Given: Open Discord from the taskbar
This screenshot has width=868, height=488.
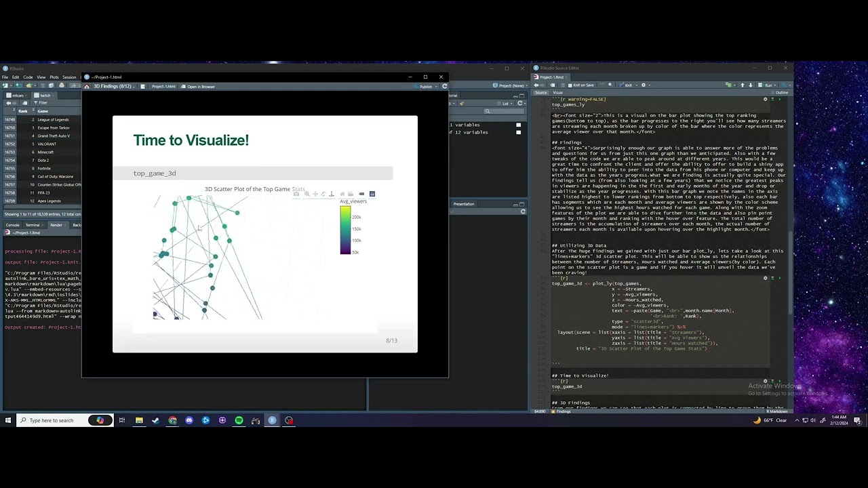Looking at the screenshot, I should click(189, 420).
